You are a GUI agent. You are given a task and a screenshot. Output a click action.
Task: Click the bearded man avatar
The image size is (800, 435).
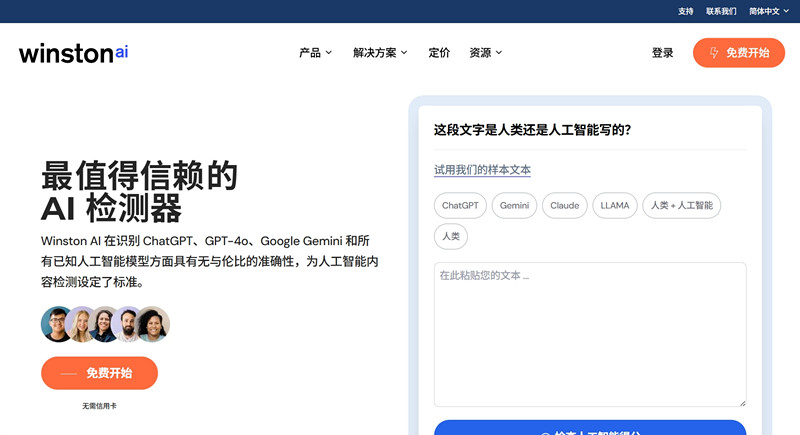(x=128, y=324)
